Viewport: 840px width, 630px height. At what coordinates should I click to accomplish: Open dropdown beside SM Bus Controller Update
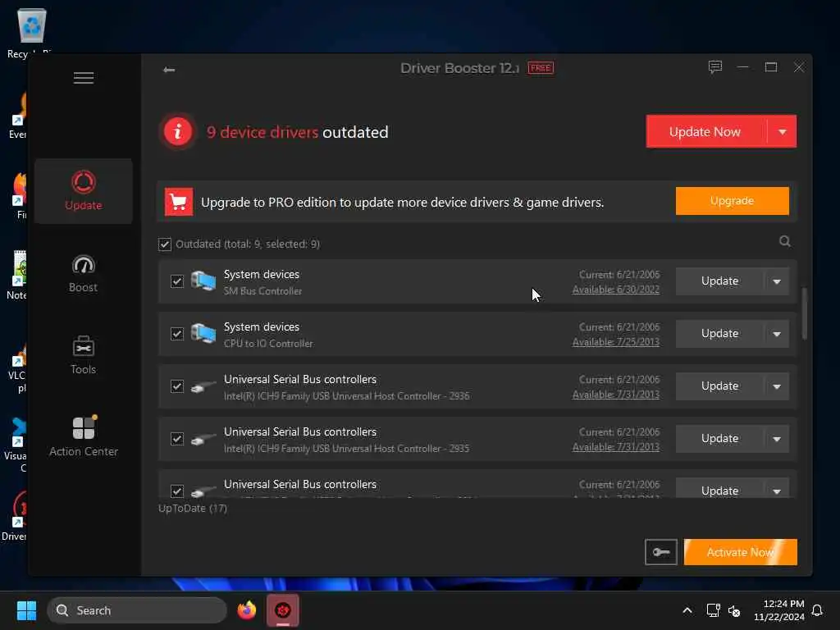[776, 281]
